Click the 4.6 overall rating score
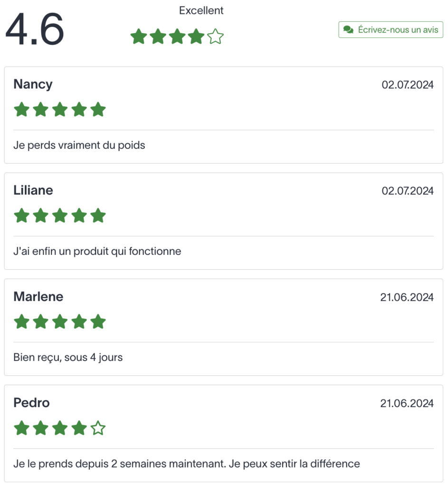 35,29
